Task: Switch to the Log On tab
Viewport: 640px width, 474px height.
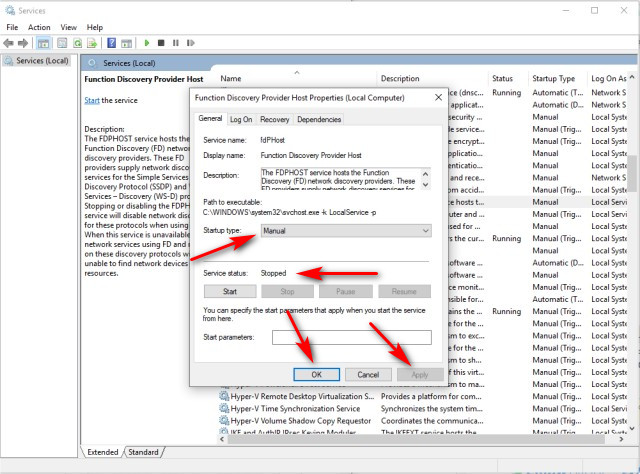Action: pos(241,119)
